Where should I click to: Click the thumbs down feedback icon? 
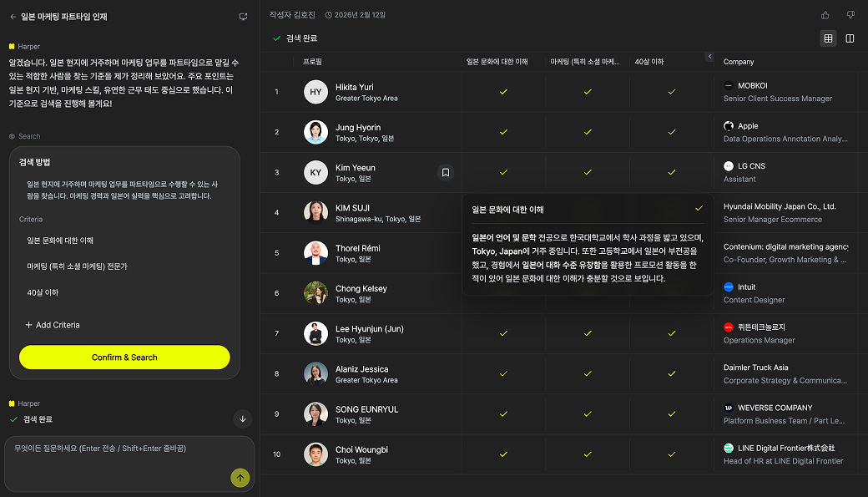click(x=850, y=14)
